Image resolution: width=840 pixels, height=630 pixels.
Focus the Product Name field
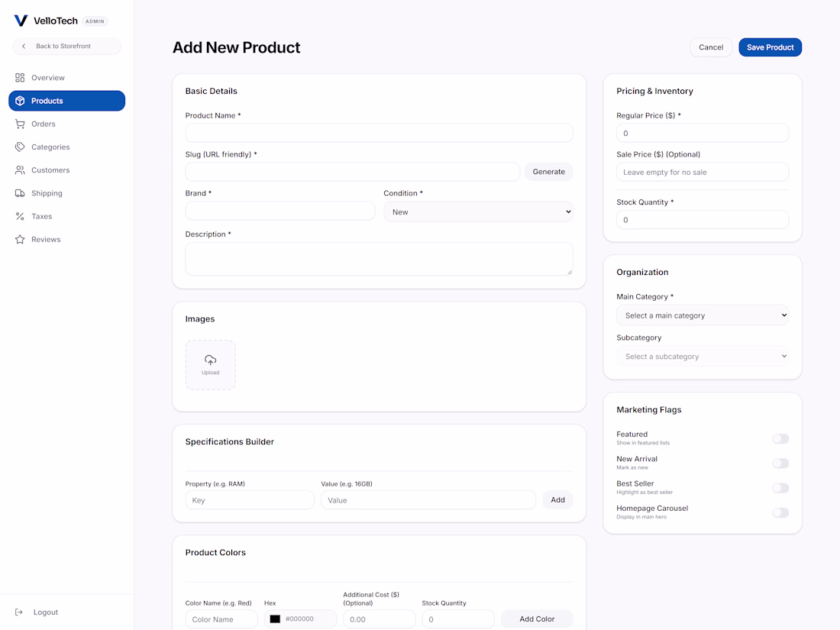[x=380, y=133]
